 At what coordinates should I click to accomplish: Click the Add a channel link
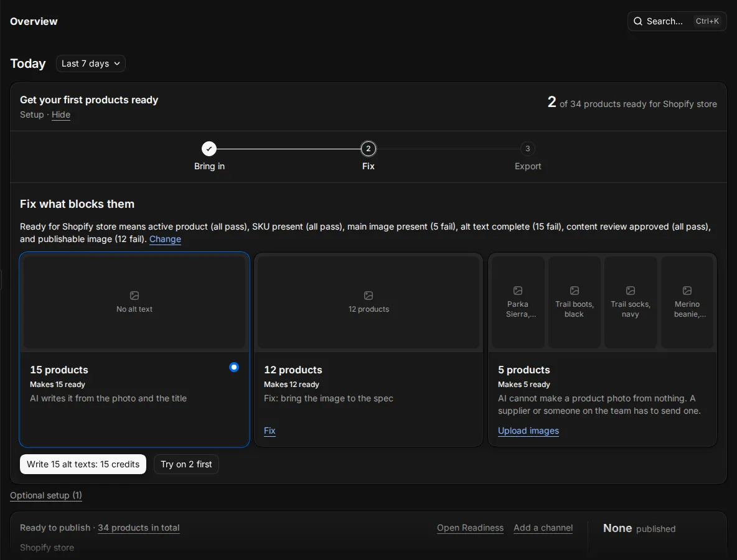coord(543,528)
